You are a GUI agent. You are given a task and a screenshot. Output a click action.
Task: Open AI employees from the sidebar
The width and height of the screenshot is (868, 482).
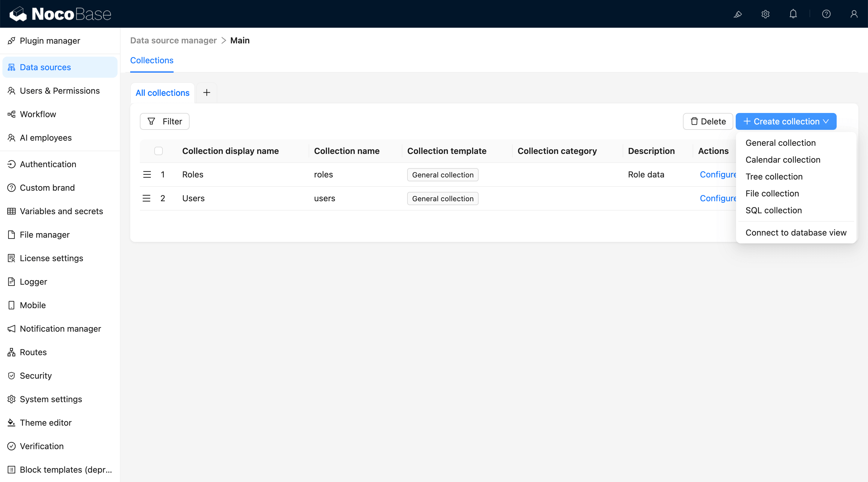46,137
